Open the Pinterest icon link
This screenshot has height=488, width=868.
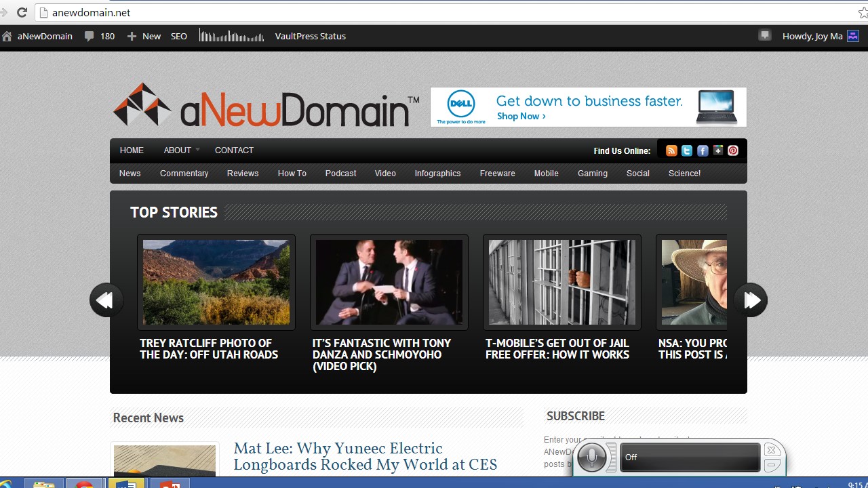(x=733, y=151)
